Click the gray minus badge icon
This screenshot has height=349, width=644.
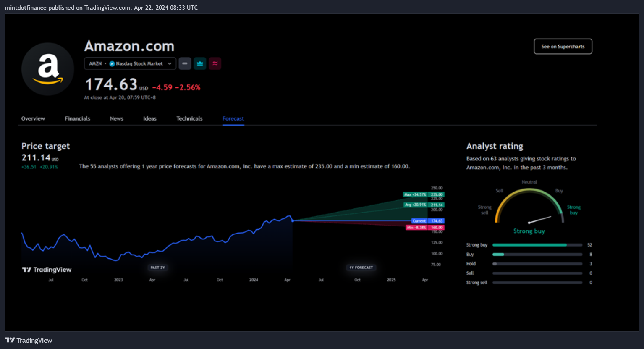[x=185, y=63]
